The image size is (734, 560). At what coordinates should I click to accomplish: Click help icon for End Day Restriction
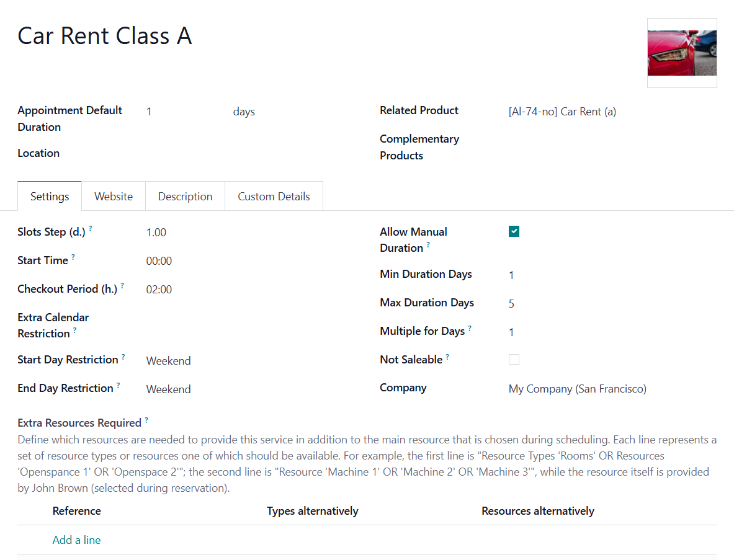118,385
